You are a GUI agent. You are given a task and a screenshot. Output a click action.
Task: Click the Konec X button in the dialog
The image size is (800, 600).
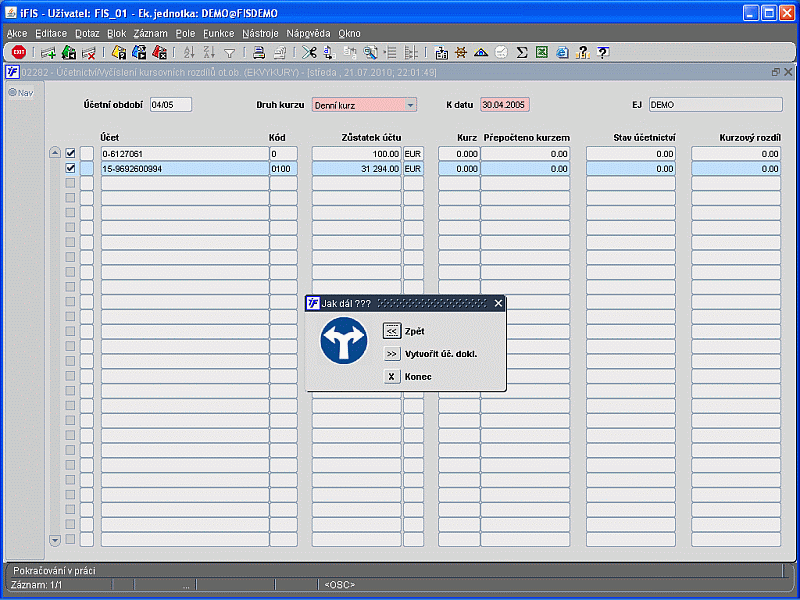392,377
